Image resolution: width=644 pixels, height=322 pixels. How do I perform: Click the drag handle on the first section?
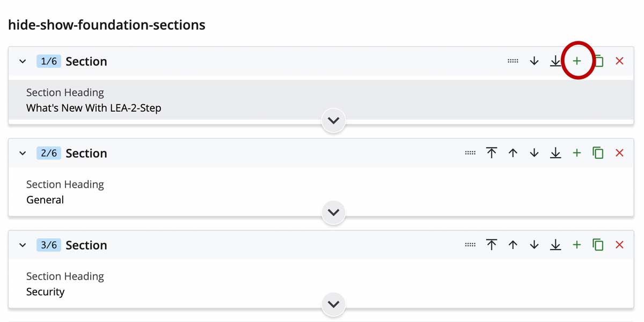(513, 61)
